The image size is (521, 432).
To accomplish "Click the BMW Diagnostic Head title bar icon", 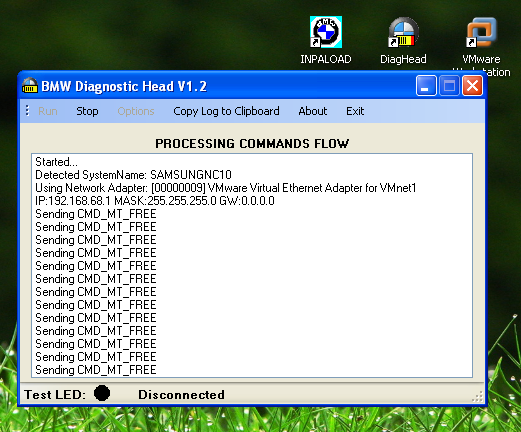I will coord(30,85).
